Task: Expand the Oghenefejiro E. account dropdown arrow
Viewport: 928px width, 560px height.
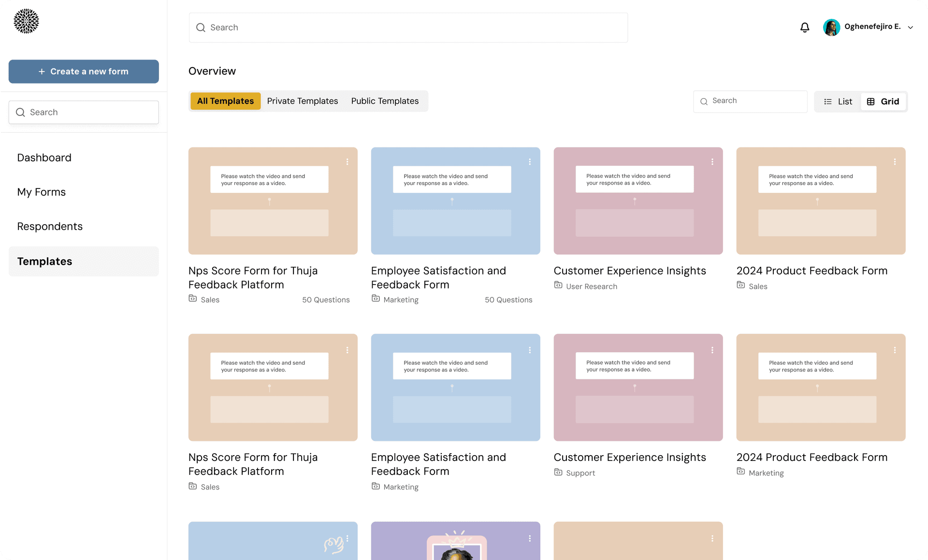Action: click(x=911, y=28)
